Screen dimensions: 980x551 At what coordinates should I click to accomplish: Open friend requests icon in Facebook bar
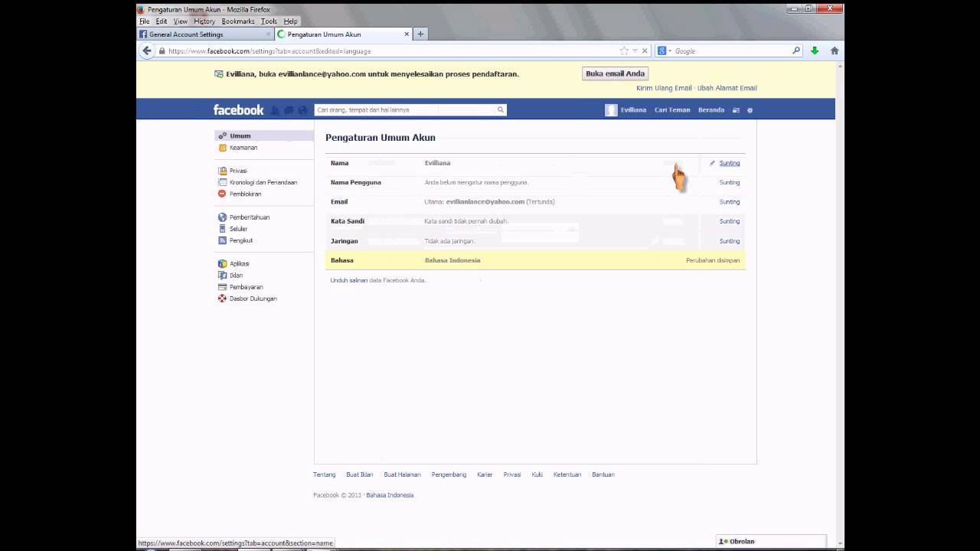pos(275,110)
